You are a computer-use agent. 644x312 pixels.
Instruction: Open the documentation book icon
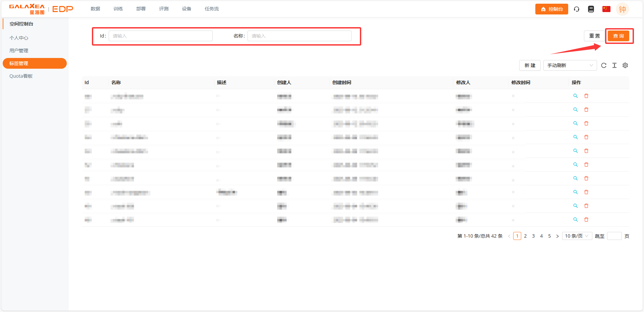(591, 9)
